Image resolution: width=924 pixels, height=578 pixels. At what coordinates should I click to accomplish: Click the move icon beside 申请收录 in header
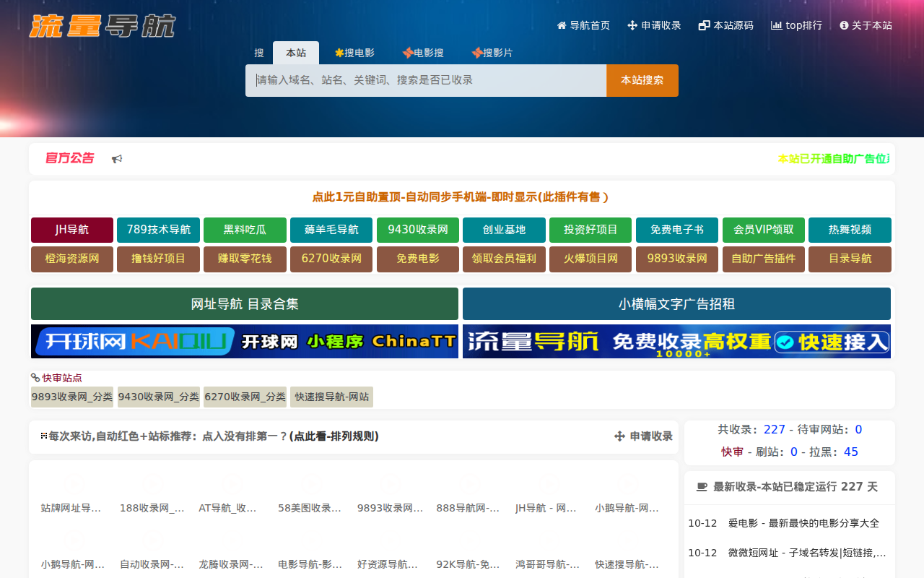(x=632, y=25)
